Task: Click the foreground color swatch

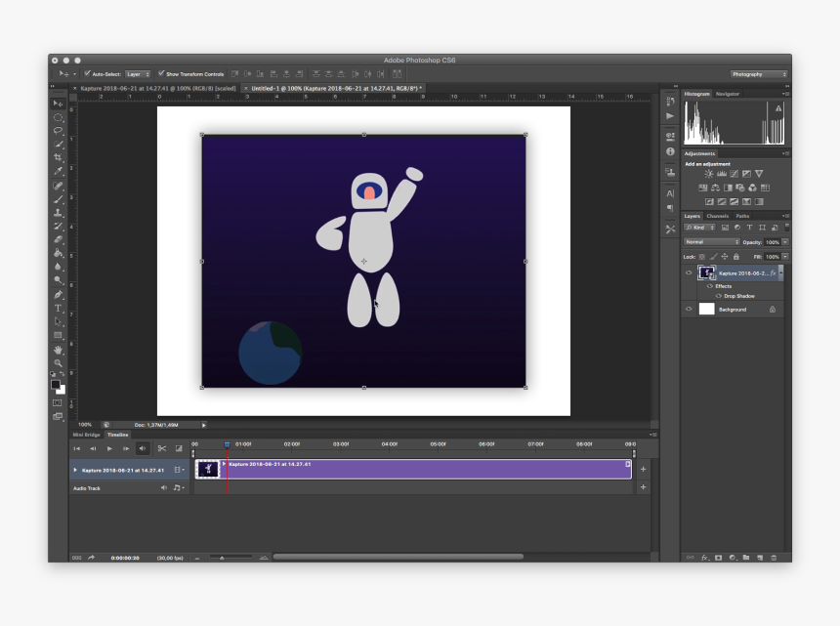Action: pyautogui.click(x=55, y=385)
